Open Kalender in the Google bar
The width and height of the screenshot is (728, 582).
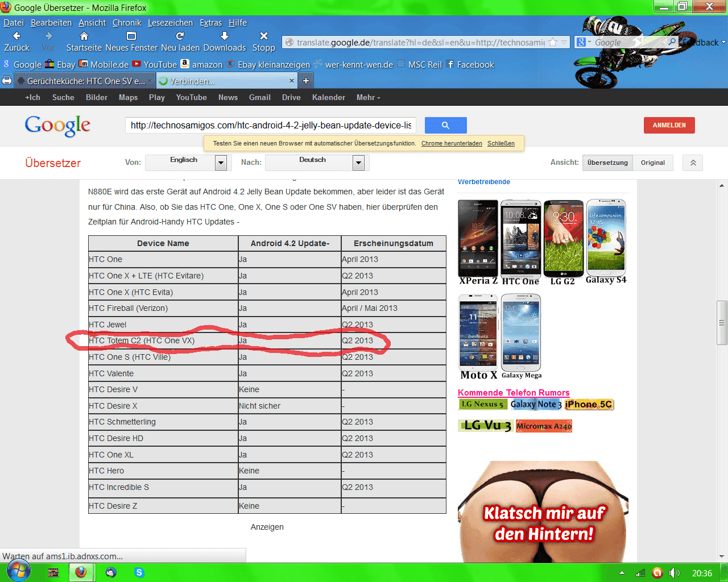coord(329,97)
